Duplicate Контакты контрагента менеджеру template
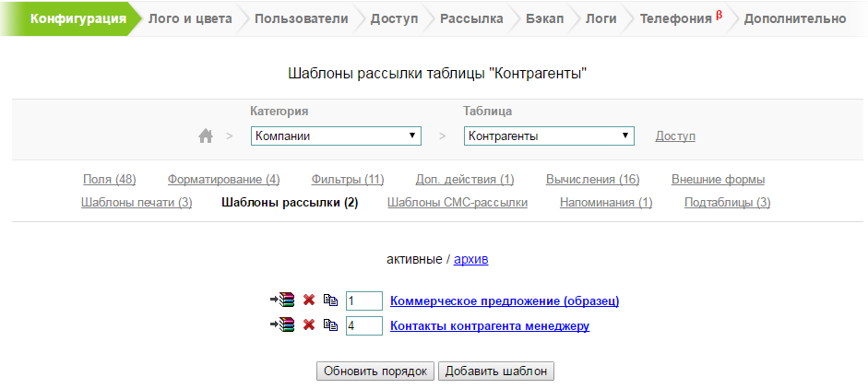The height and width of the screenshot is (389, 868). (330, 325)
